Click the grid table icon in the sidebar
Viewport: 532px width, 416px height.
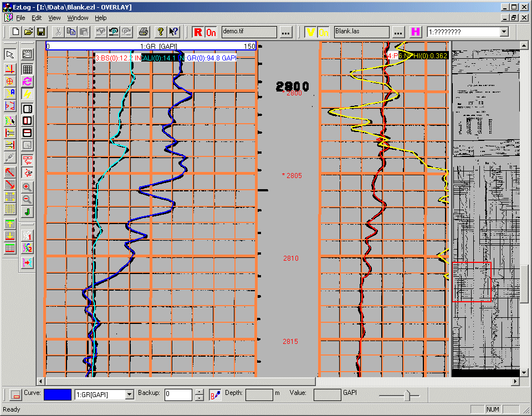point(27,69)
